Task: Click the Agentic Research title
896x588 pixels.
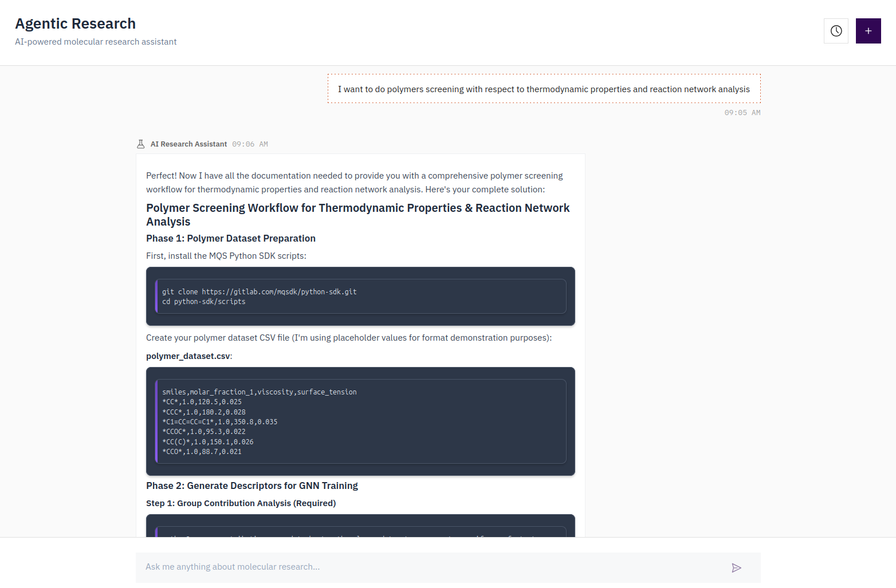Action: pos(76,23)
